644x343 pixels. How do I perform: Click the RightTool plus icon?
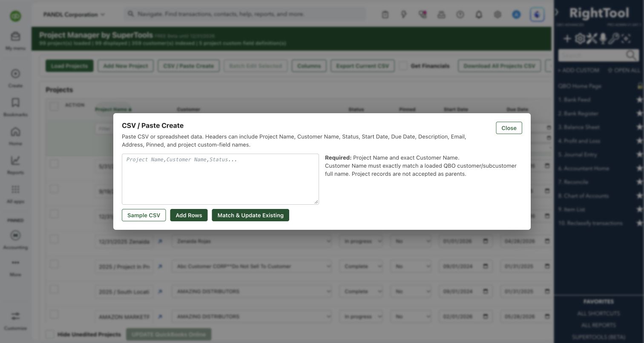point(567,39)
